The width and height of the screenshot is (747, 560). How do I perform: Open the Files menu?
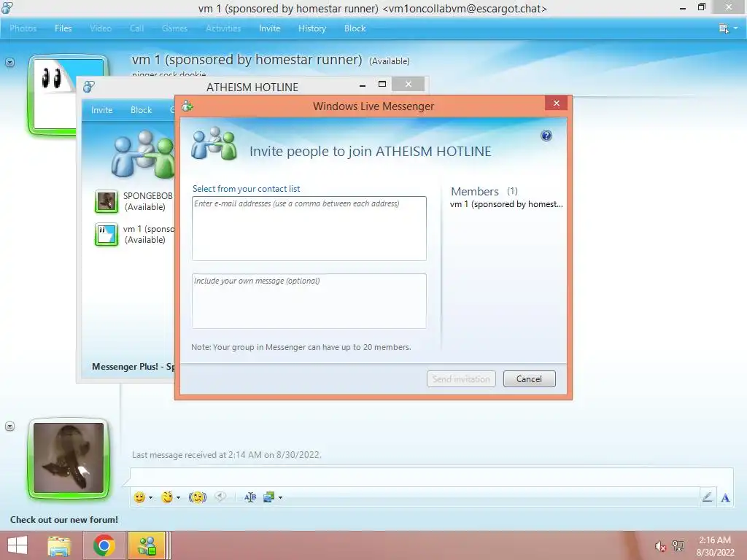[x=63, y=28]
